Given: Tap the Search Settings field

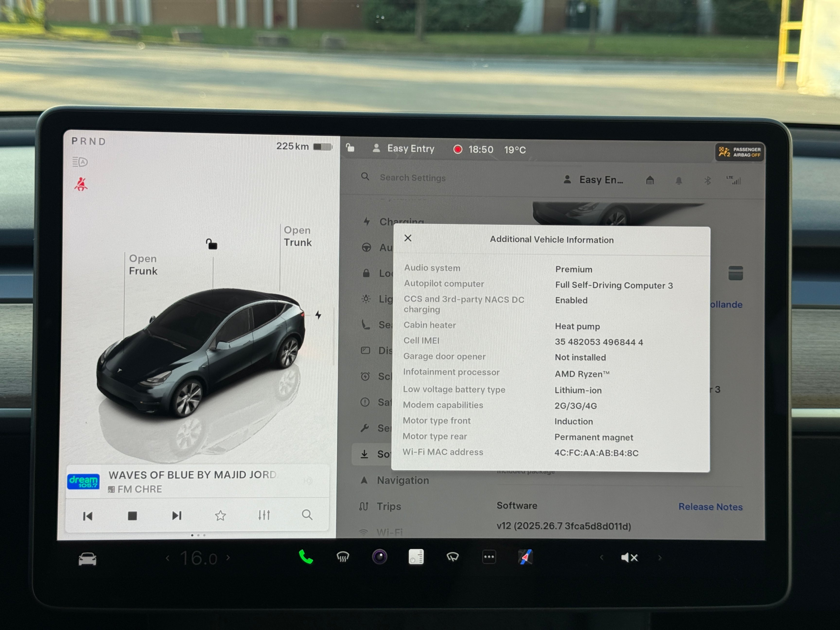Looking at the screenshot, I should (x=412, y=178).
